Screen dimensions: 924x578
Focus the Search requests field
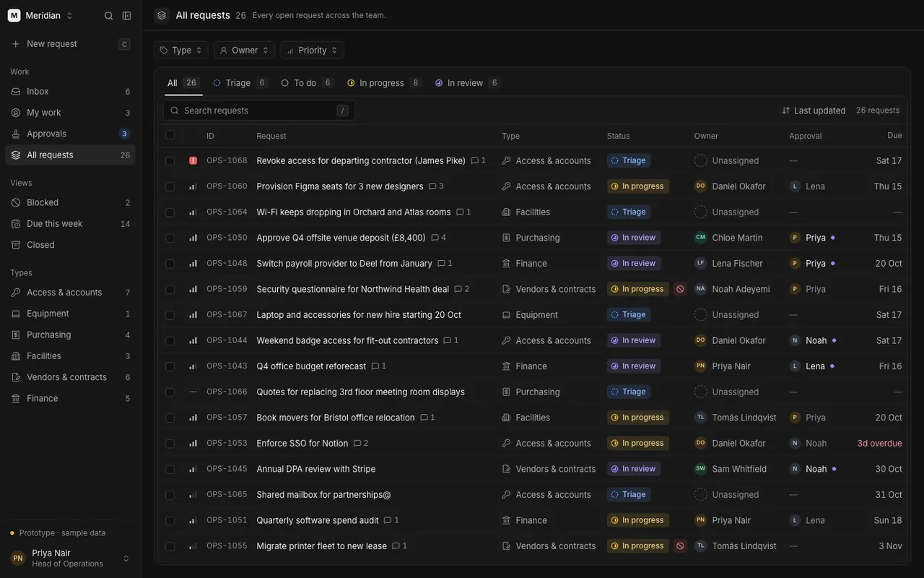(259, 111)
